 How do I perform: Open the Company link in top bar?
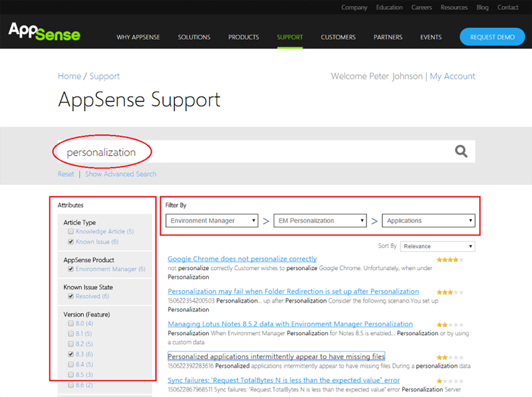pyautogui.click(x=354, y=7)
